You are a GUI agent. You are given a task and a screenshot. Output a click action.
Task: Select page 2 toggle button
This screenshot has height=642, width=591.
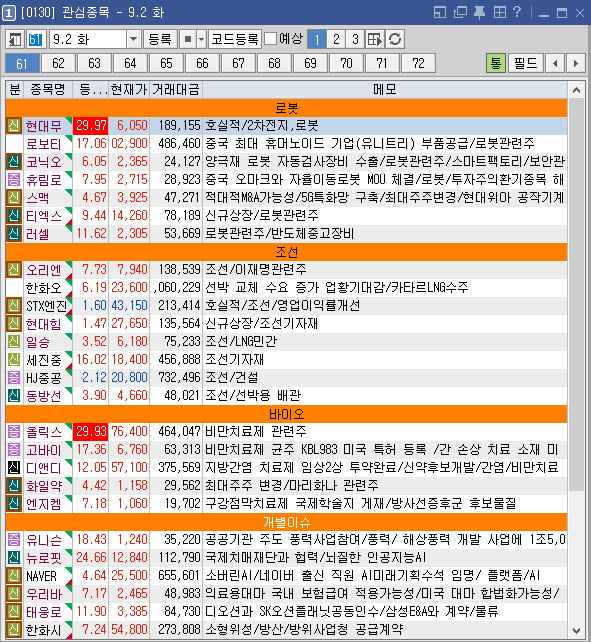point(336,40)
